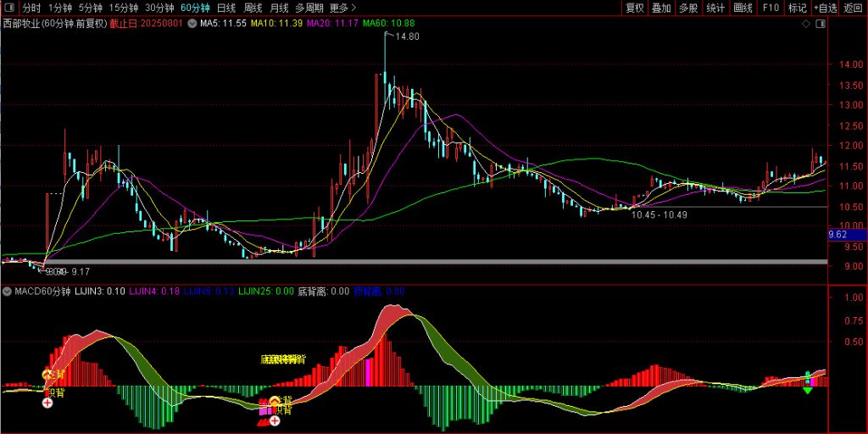Viewport: 868px width, 434px height.
Task: Open the 统计 statistics tool
Action: pyautogui.click(x=715, y=8)
